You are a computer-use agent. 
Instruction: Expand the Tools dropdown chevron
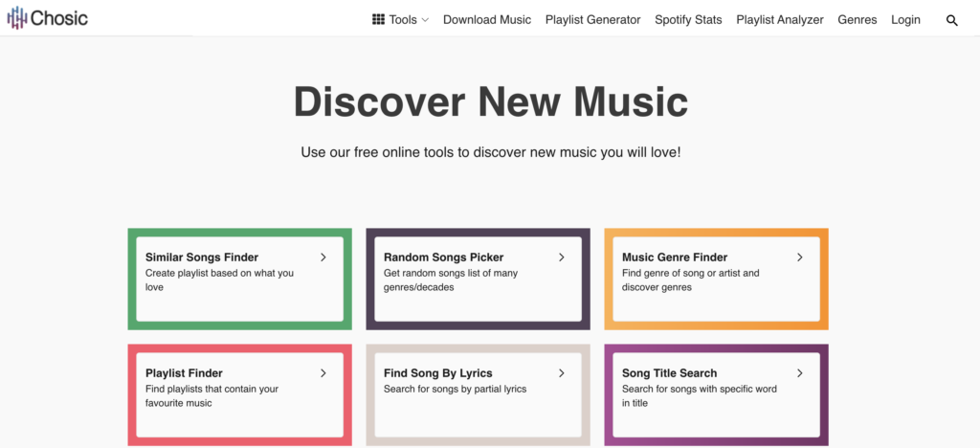coord(425,20)
